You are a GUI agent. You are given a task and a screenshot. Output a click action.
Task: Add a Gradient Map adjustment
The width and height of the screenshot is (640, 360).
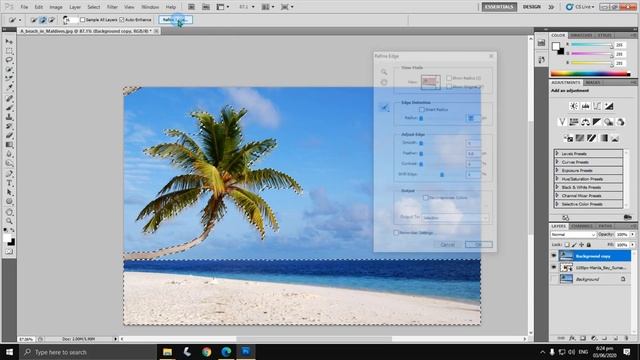click(x=603, y=138)
